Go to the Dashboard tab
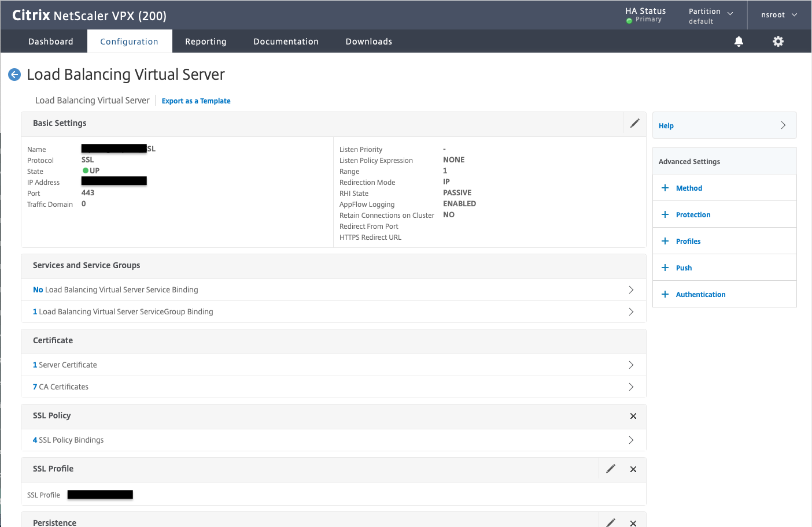812x527 pixels. pyautogui.click(x=51, y=42)
